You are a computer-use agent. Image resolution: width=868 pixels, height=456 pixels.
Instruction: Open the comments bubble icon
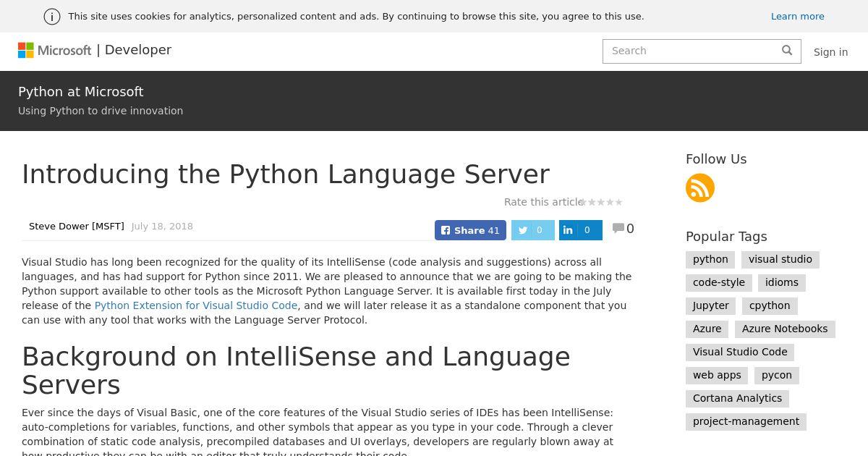pos(618,228)
